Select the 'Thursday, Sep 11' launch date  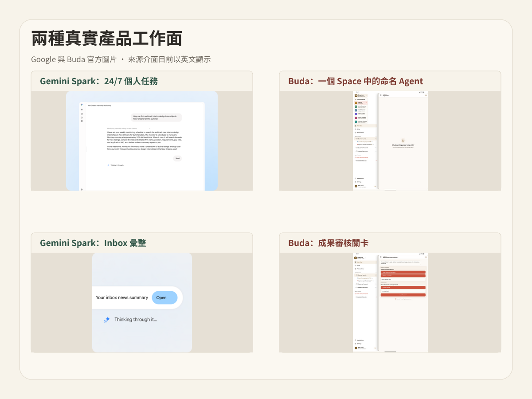coord(403,291)
